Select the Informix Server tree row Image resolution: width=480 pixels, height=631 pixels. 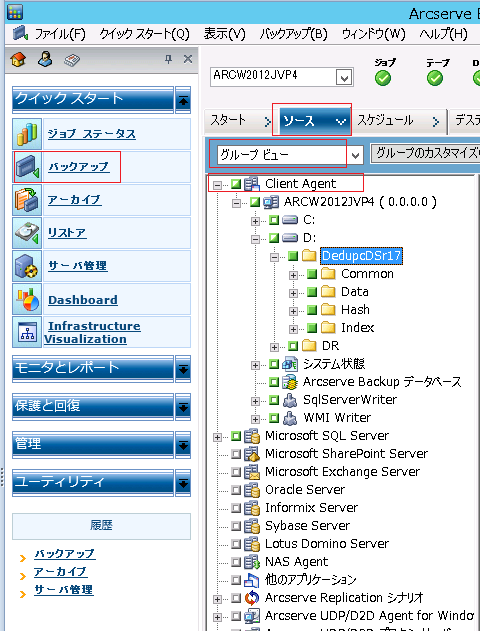click(x=311, y=508)
